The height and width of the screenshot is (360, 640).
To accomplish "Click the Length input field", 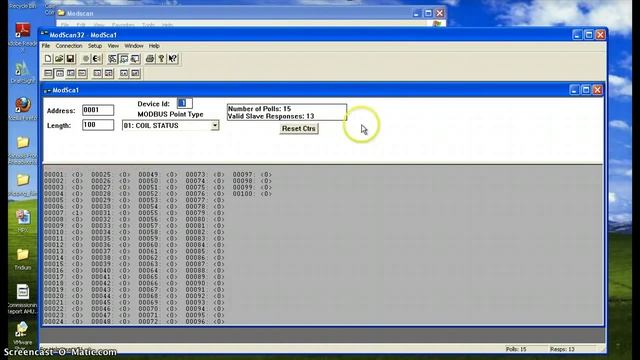I will [x=98, y=125].
